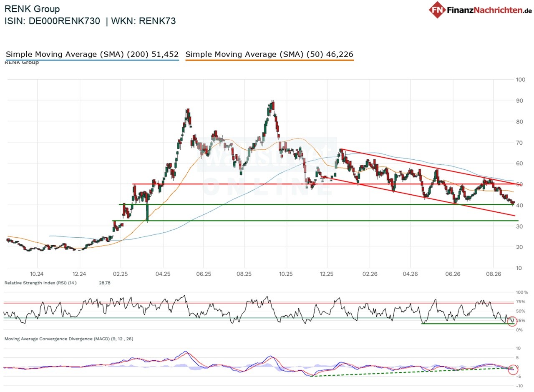Click the 10.25 date axis label
Screen dimensions: 534x392
(286, 274)
